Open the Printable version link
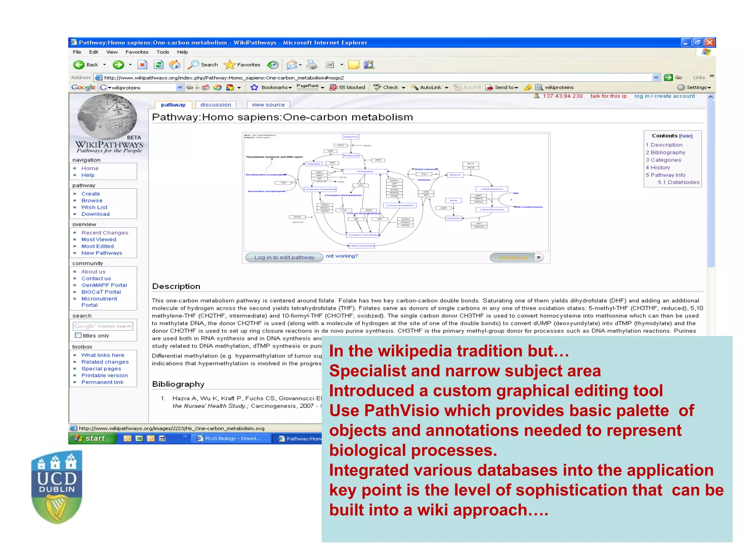This screenshot has width=747, height=560. (104, 375)
